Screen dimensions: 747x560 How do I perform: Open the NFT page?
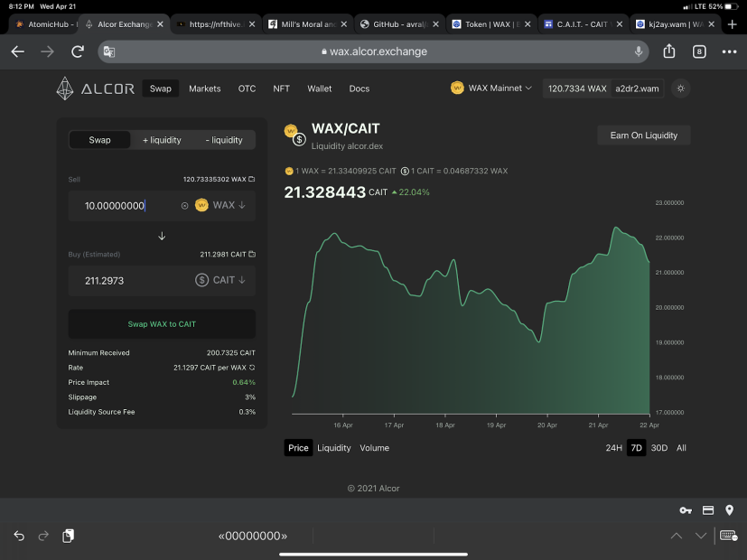tap(282, 89)
